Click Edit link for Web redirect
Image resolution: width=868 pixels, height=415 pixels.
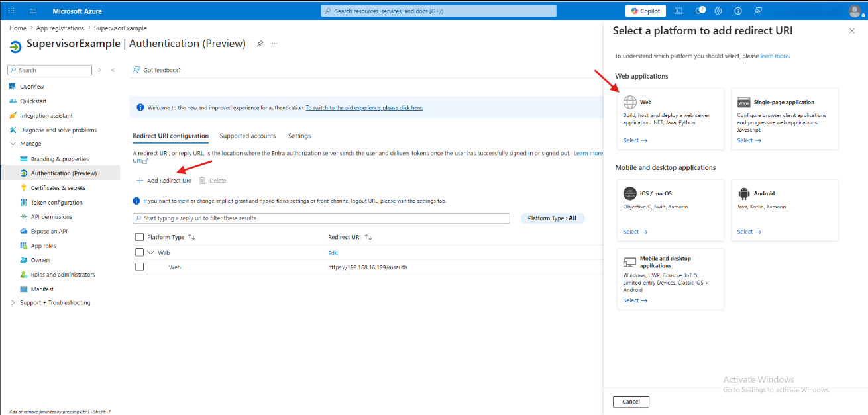(333, 253)
